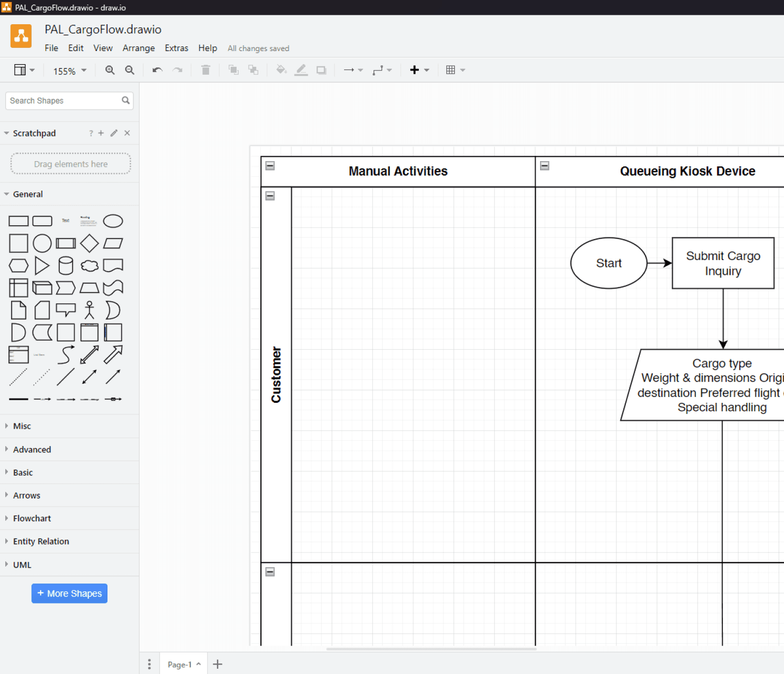Expand the Flowchart shape library
Viewport: 784px width, 674px height.
tap(32, 519)
